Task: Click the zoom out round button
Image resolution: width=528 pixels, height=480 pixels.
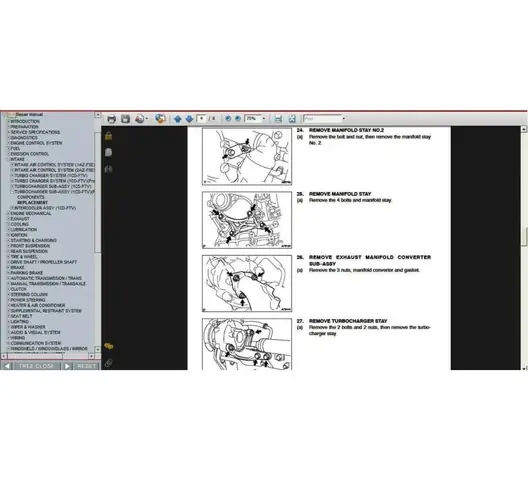Action: point(228,119)
